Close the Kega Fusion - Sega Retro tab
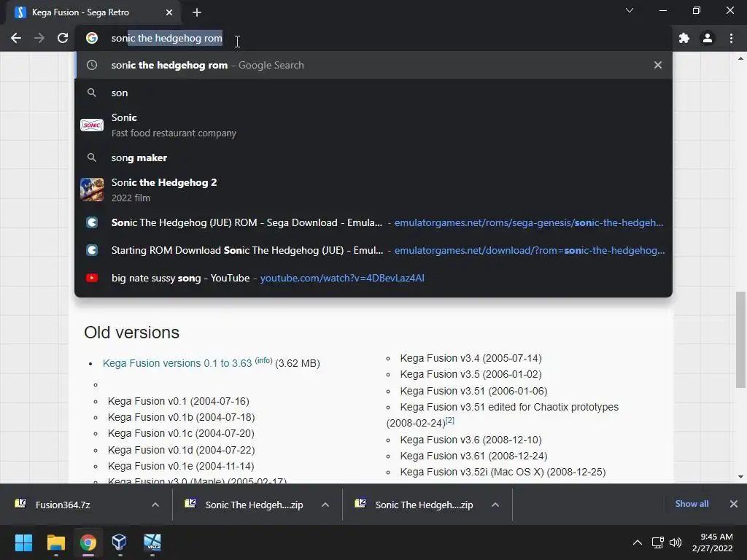 coord(169,12)
